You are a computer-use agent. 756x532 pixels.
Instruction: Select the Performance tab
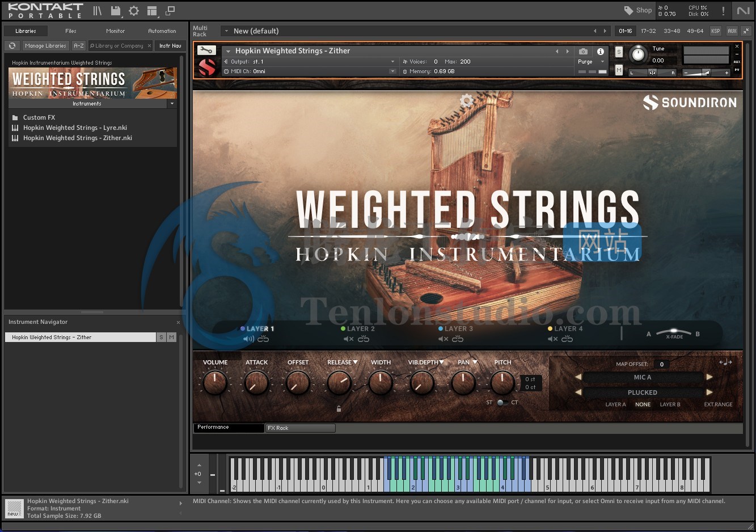(229, 428)
